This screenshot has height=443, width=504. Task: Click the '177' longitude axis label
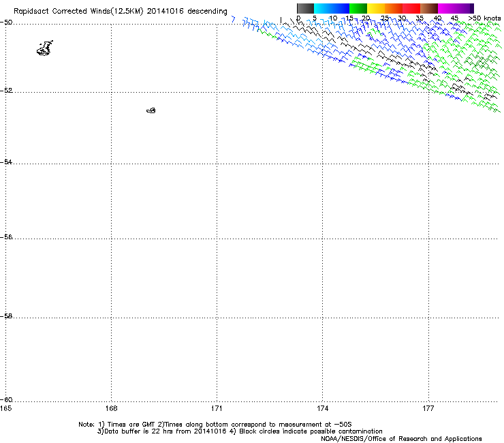pos(428,408)
